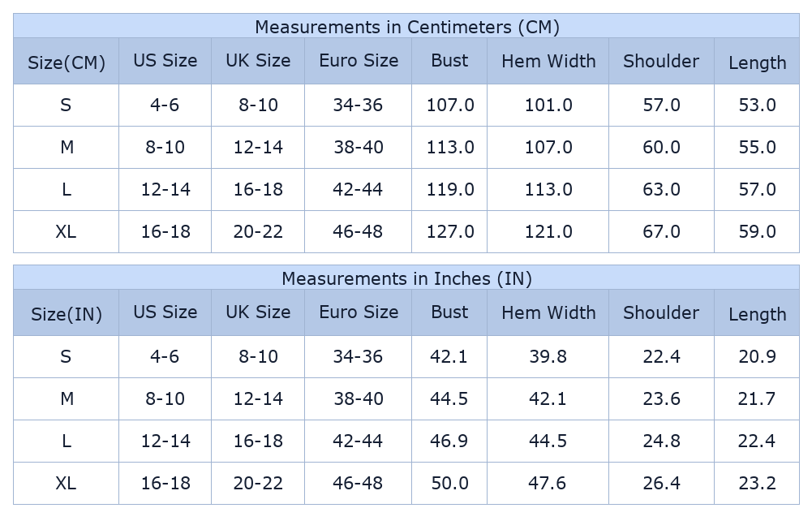Click the Bust header in the centimeters table

pos(449,61)
